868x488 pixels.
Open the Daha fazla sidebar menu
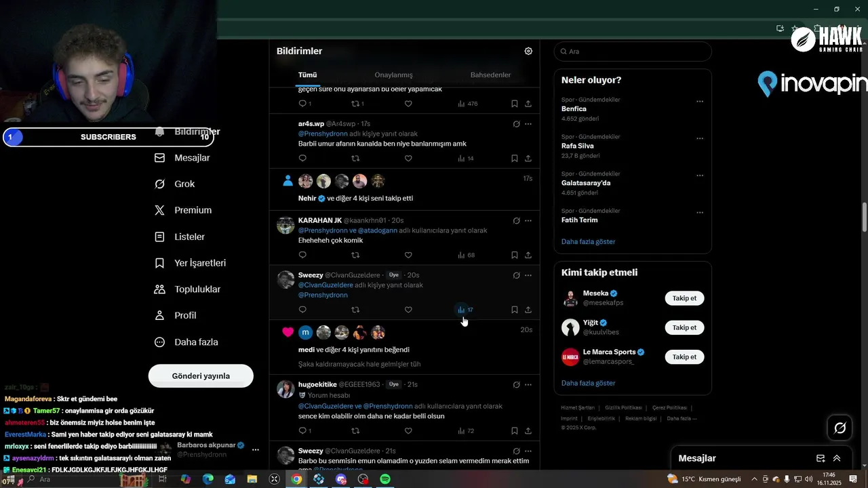click(186, 342)
